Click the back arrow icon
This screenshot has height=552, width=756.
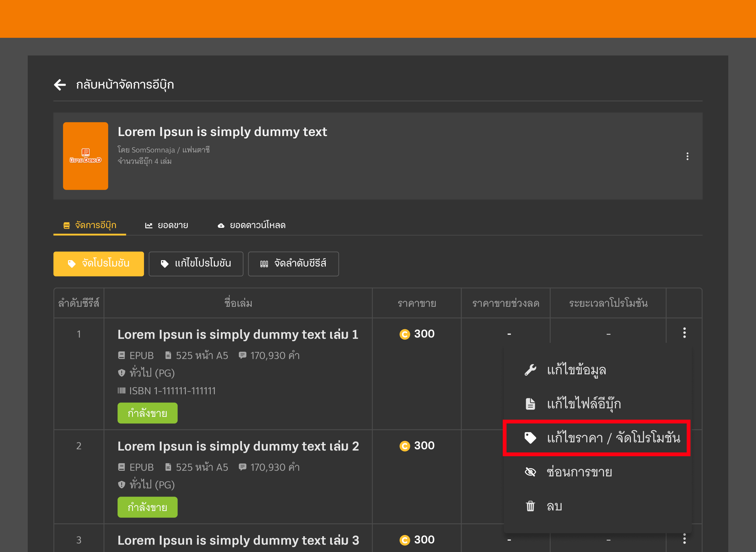tap(60, 84)
